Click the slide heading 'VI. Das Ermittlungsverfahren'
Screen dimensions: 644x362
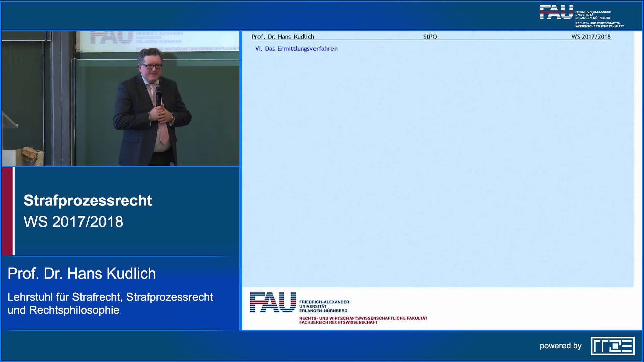point(296,49)
